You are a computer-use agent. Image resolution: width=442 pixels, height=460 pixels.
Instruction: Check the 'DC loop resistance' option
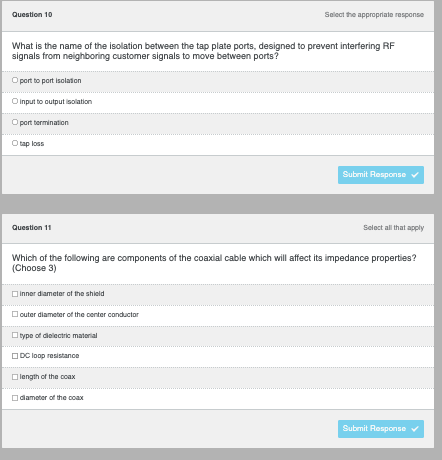15,356
